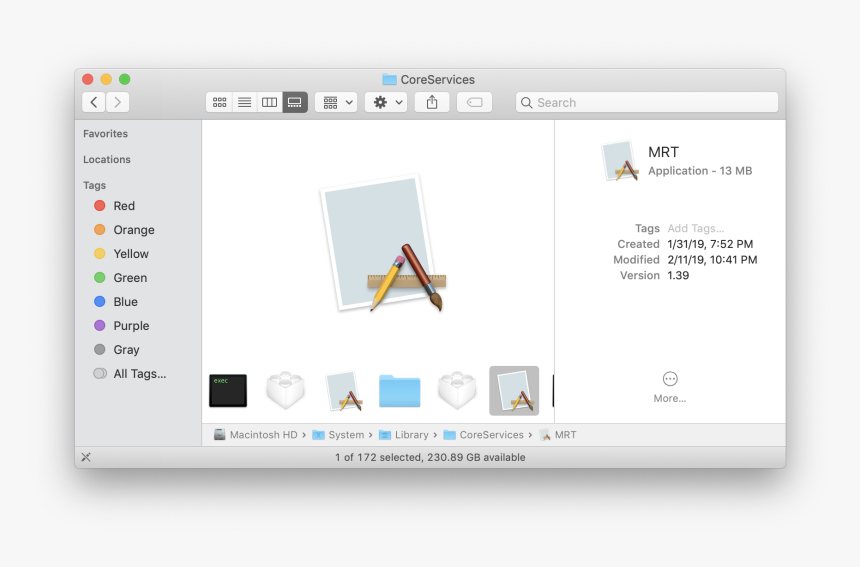The height and width of the screenshot is (567, 860).
Task: Click the Edit Tags toolbar button
Action: click(474, 103)
